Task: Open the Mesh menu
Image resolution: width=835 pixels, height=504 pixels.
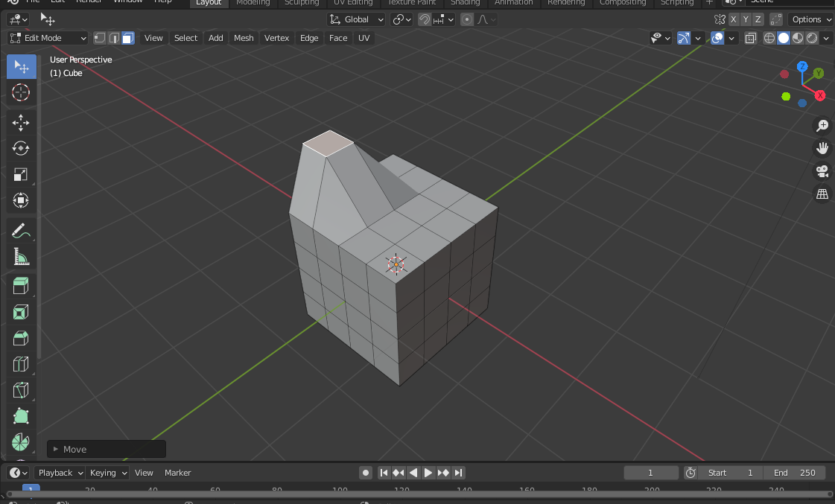Action: pyautogui.click(x=244, y=38)
